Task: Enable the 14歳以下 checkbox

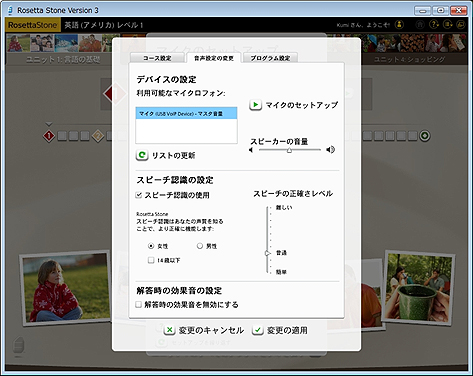Action: tap(151, 260)
